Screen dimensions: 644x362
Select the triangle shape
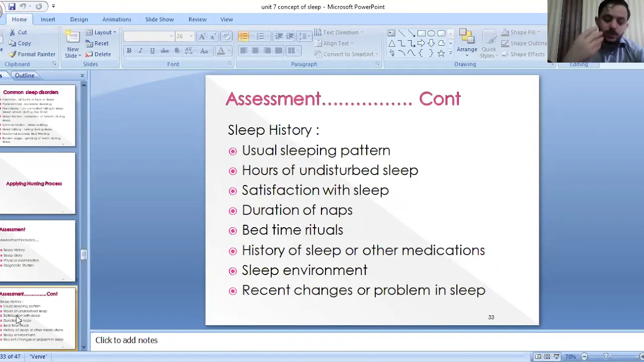(x=391, y=43)
